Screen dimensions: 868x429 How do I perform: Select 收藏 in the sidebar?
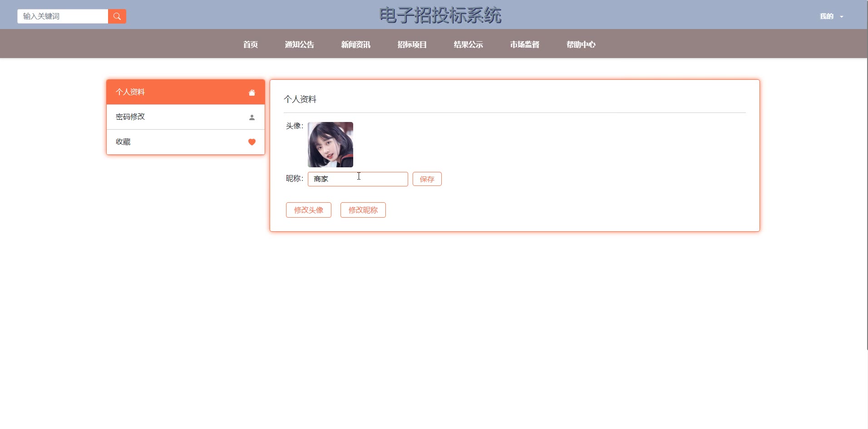[x=186, y=142]
